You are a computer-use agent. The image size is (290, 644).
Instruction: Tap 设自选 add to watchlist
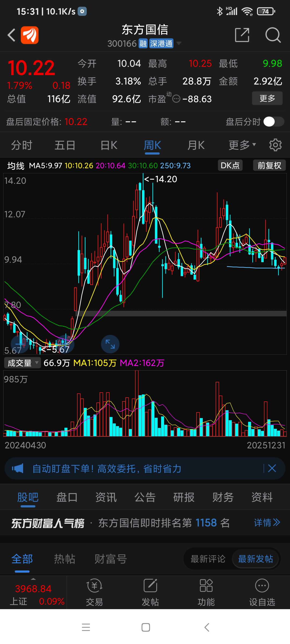click(x=262, y=592)
